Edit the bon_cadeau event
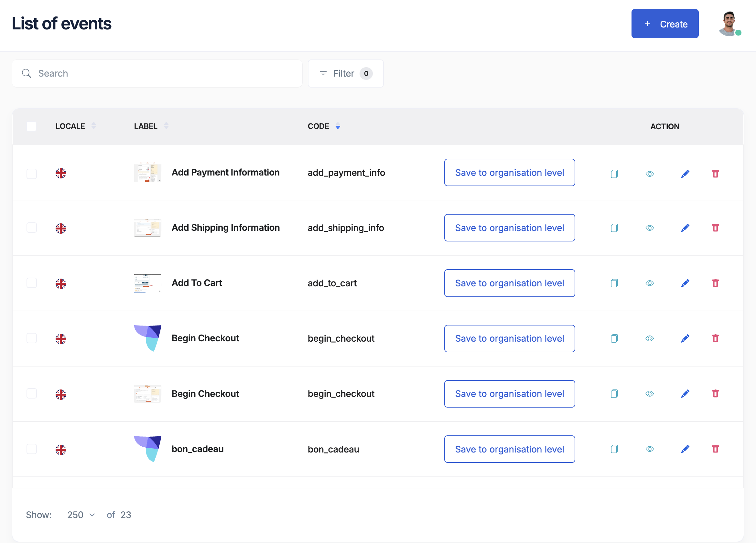This screenshot has height=543, width=756. click(x=685, y=449)
